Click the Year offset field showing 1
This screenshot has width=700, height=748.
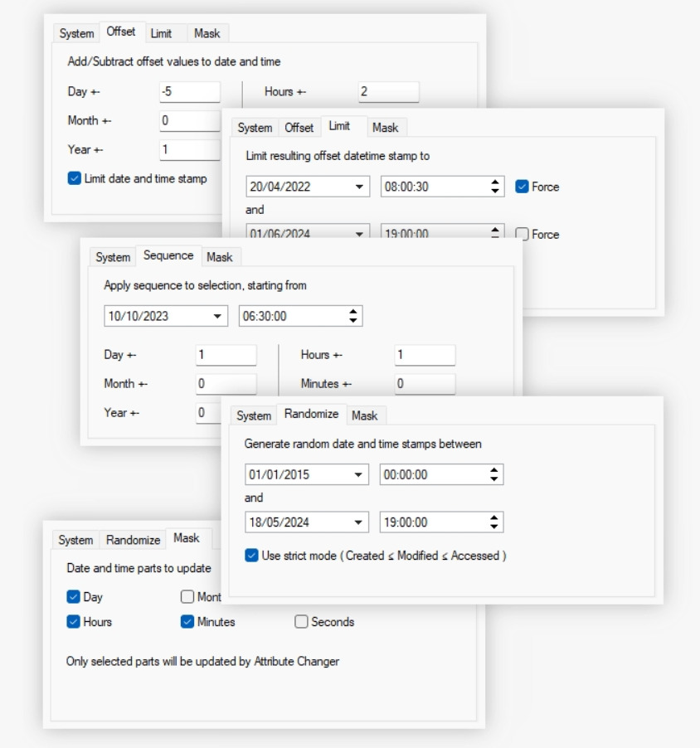[x=189, y=150]
